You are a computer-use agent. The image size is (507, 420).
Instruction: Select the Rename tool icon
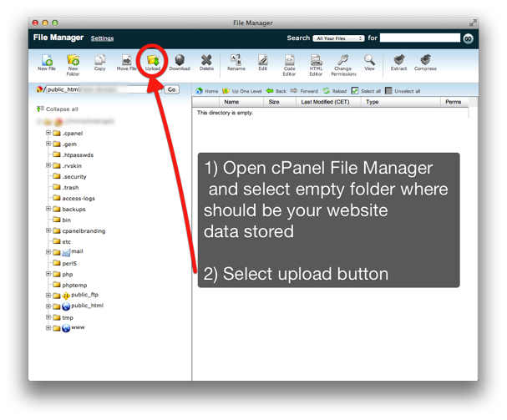[236, 60]
